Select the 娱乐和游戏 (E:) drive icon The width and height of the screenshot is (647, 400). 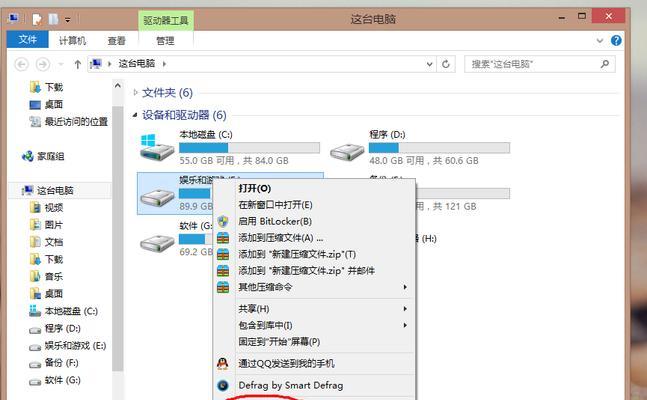(157, 197)
